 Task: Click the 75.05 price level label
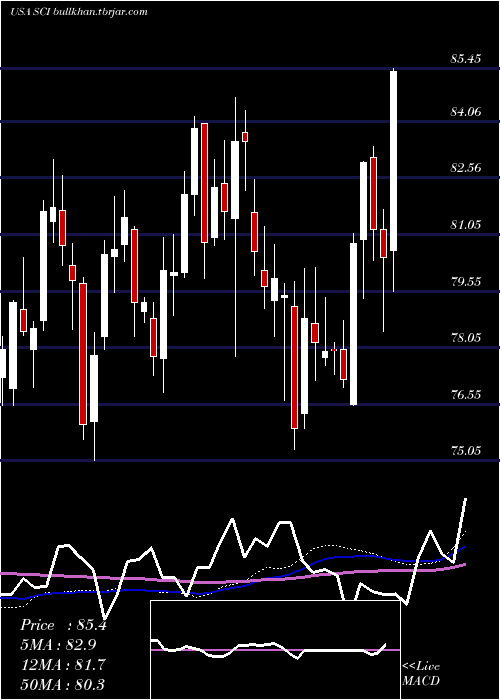[466, 451]
